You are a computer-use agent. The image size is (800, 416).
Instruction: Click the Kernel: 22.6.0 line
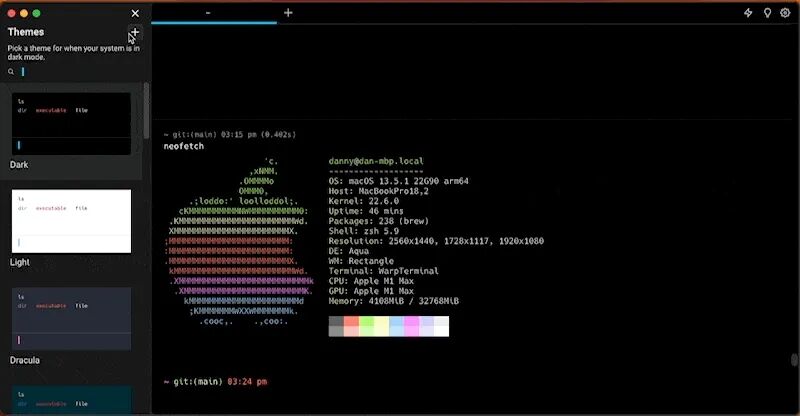(x=364, y=201)
